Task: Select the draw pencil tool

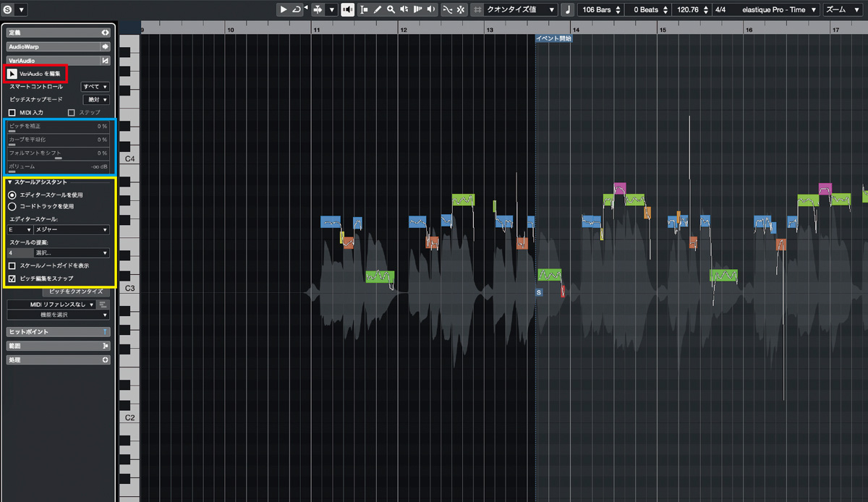Action: [x=377, y=9]
